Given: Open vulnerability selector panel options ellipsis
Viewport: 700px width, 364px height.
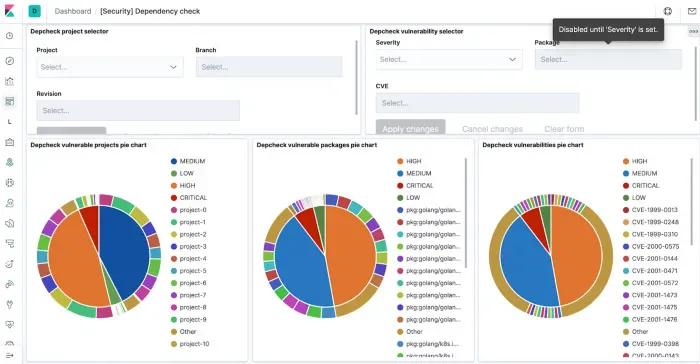Looking at the screenshot, I should [x=693, y=31].
